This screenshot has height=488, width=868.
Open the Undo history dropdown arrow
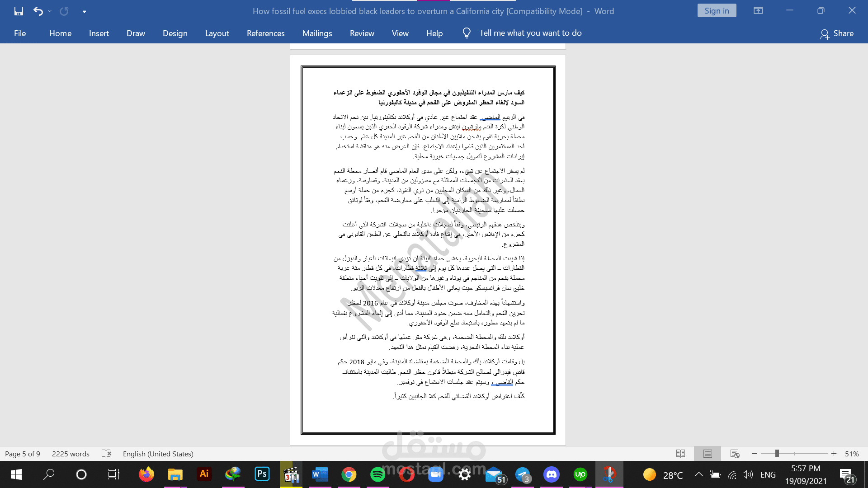coord(50,11)
